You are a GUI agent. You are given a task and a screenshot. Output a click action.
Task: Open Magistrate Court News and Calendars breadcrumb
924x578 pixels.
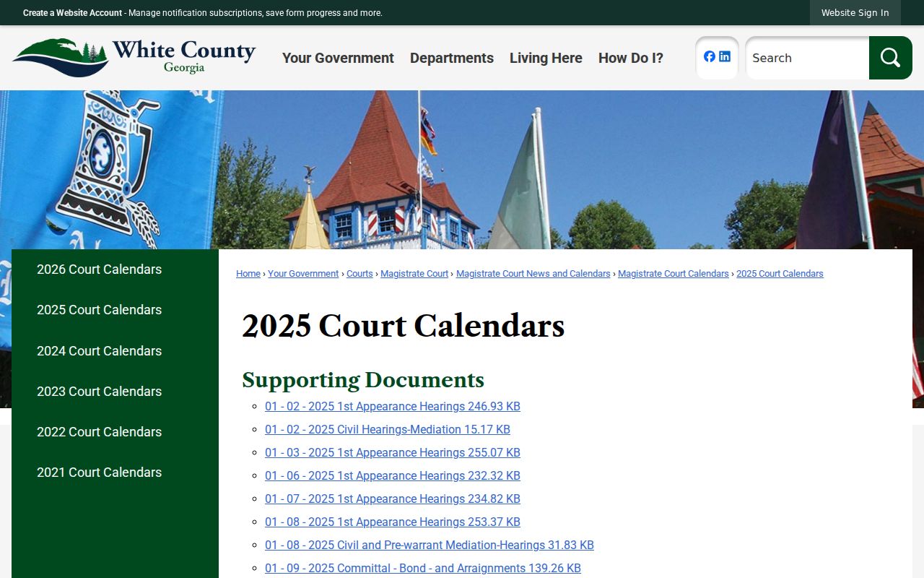coord(533,274)
